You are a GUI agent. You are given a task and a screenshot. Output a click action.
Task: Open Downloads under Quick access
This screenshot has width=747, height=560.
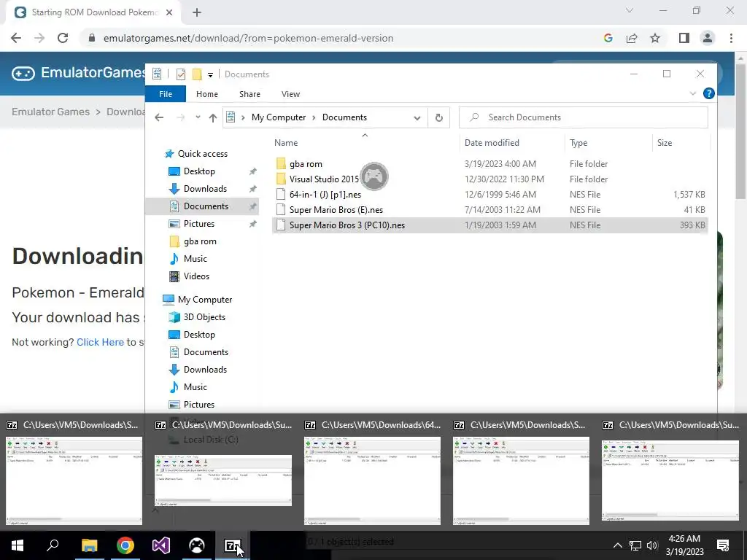click(205, 189)
